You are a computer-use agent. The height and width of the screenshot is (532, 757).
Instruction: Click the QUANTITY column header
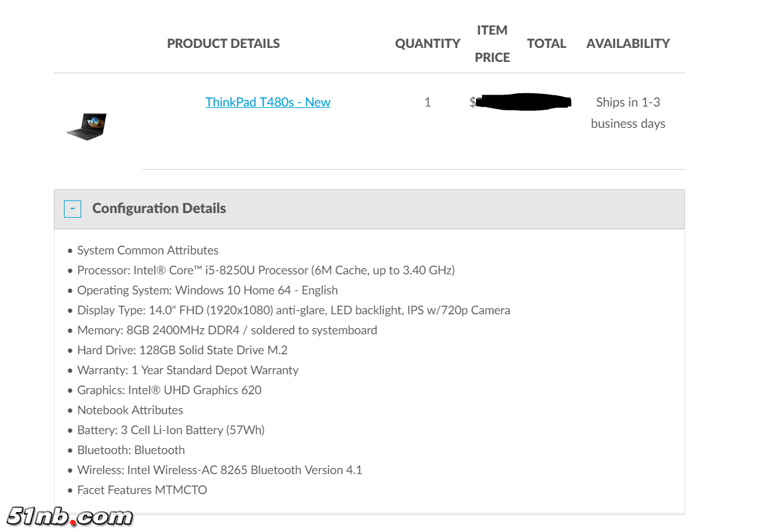click(x=427, y=43)
